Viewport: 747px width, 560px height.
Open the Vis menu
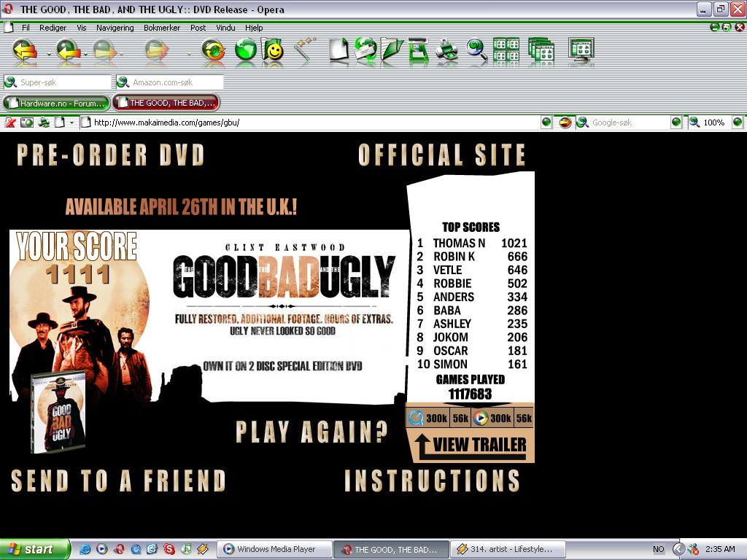click(82, 28)
